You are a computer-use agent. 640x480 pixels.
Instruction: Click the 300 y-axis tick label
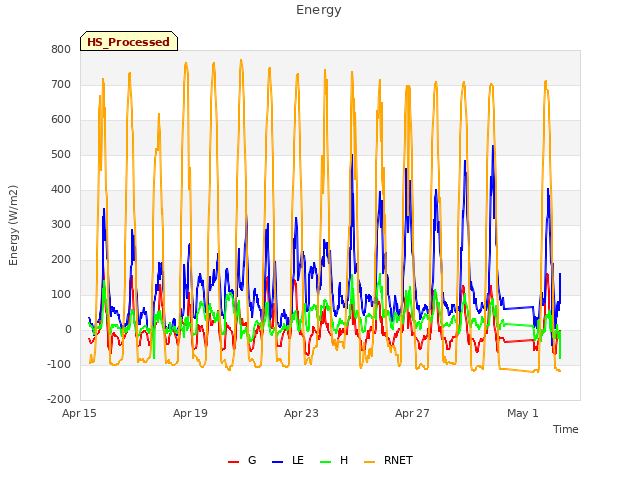pos(61,224)
